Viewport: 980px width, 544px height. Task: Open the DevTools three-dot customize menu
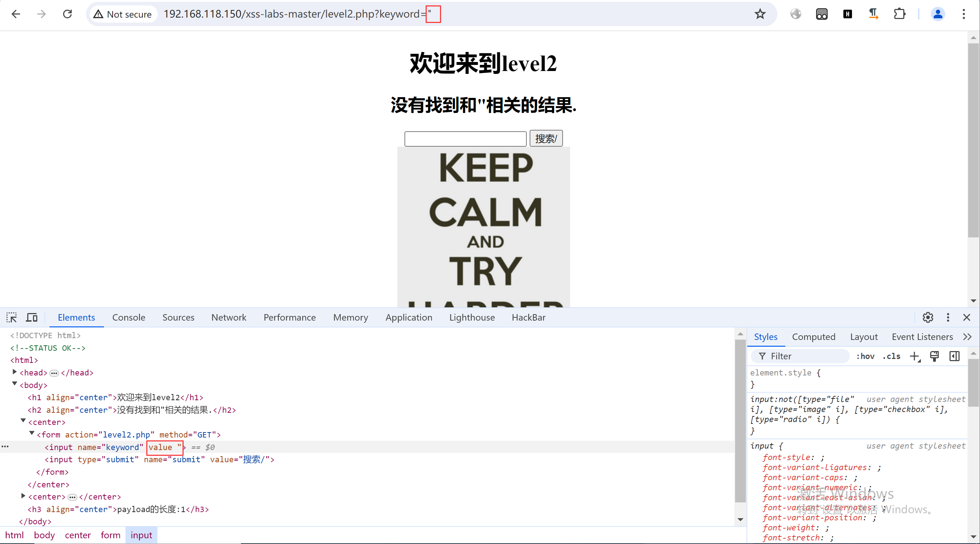tap(948, 317)
